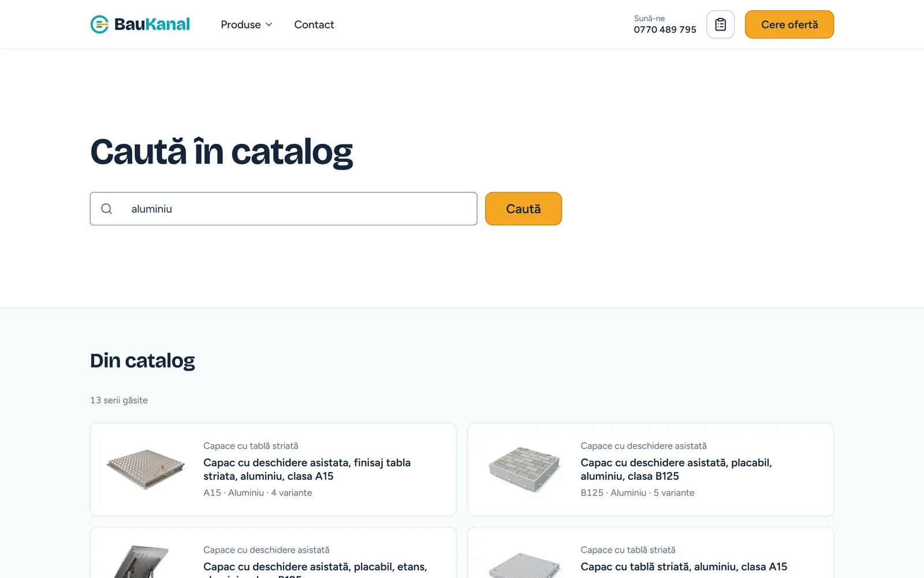
Task: Open 'Capac cu deschidere asistată, placabil, aluminiu, clasa B125'
Action: pyautogui.click(x=676, y=469)
